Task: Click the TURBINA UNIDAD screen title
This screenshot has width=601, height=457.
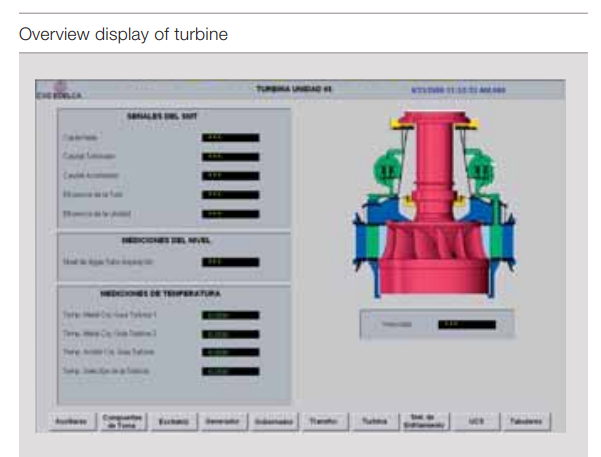Action: click(294, 89)
